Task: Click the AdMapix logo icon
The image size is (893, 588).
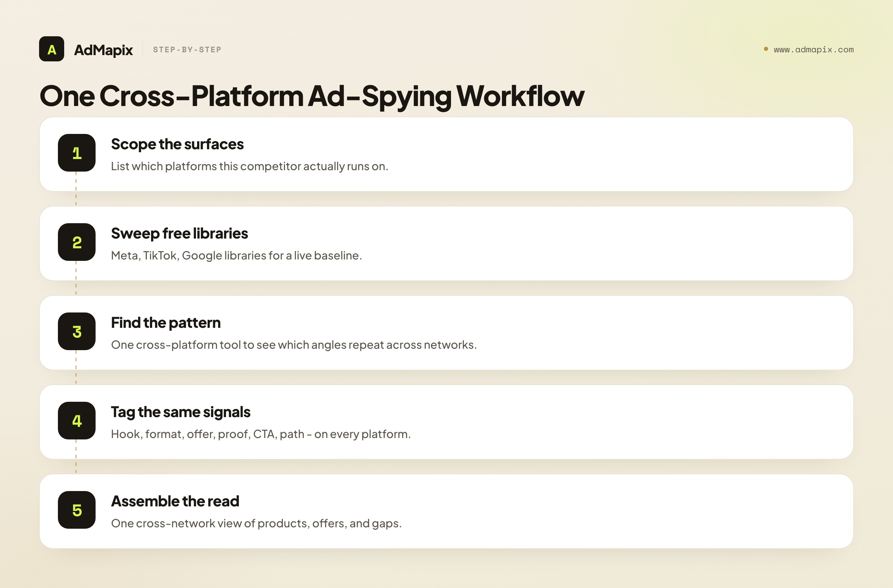Action: click(x=51, y=49)
